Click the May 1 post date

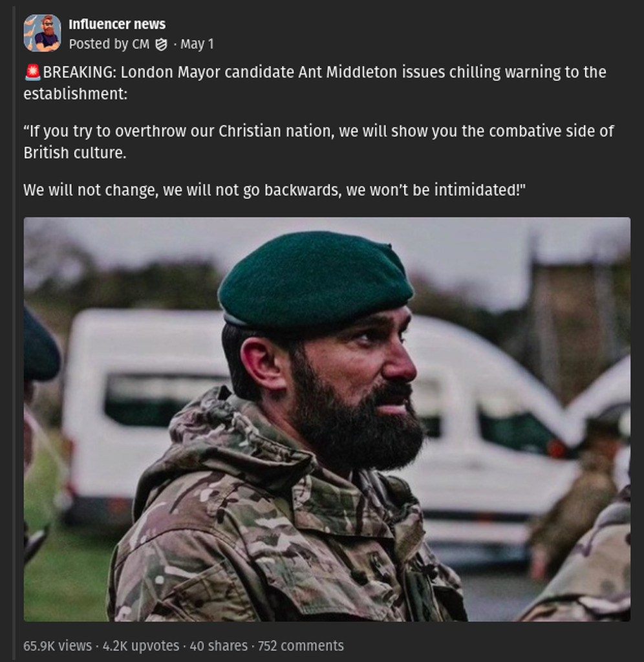pyautogui.click(x=197, y=45)
